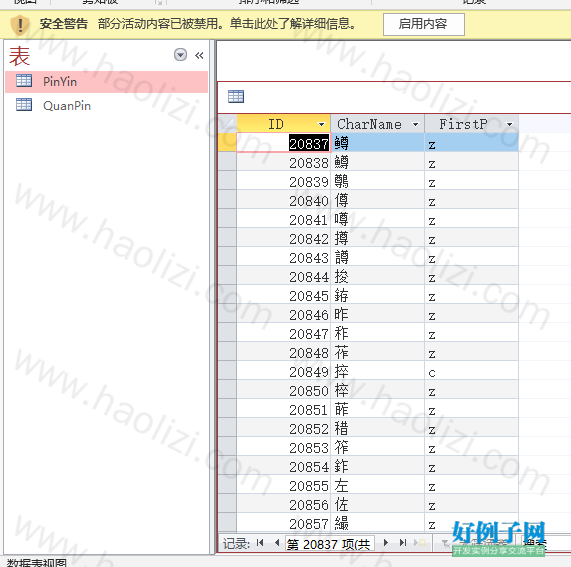Screen dimensions: 571x567
Task: Click CharName cell 柞 in row 20847
Action: tap(377, 333)
